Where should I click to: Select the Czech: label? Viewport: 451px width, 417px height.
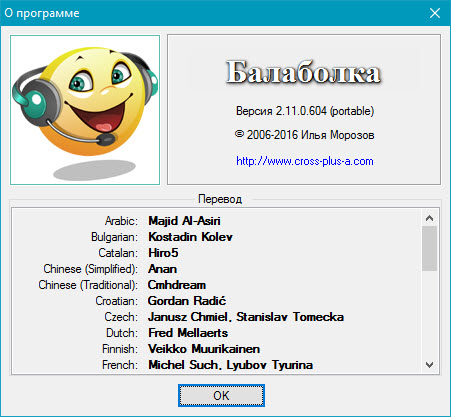pyautogui.click(x=121, y=317)
